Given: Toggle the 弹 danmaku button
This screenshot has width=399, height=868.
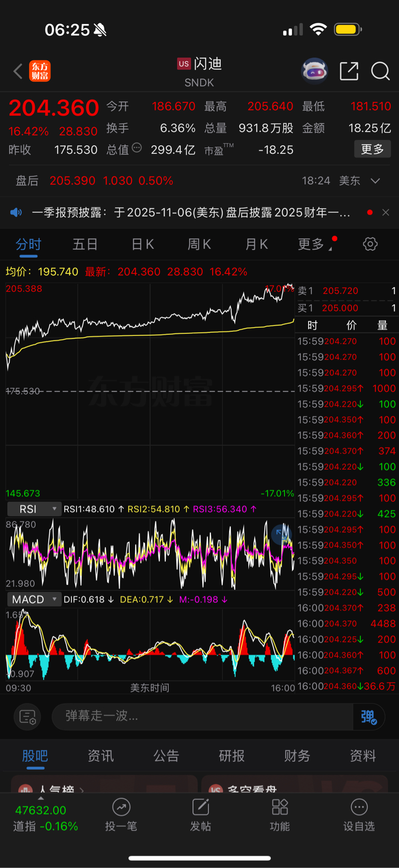Looking at the screenshot, I should tap(368, 717).
